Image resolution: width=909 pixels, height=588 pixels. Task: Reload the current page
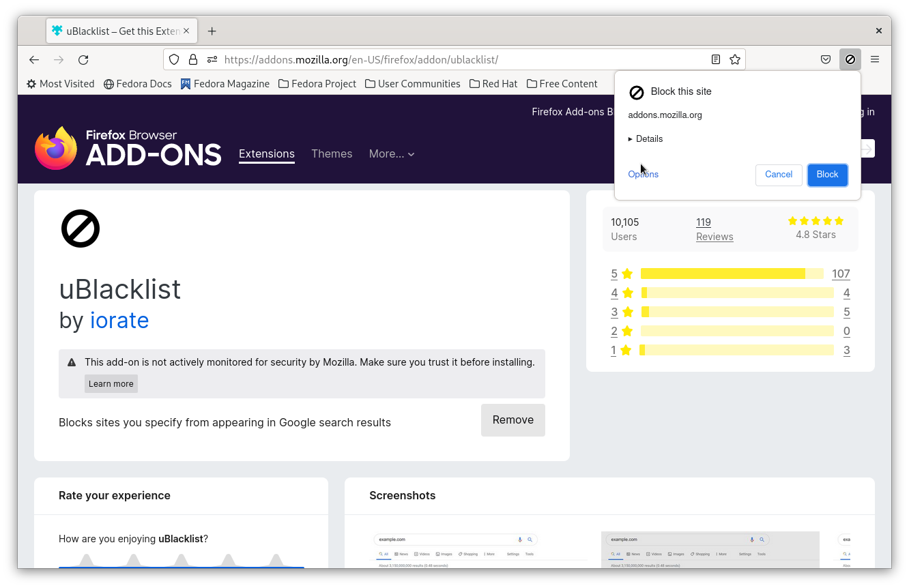click(x=83, y=60)
